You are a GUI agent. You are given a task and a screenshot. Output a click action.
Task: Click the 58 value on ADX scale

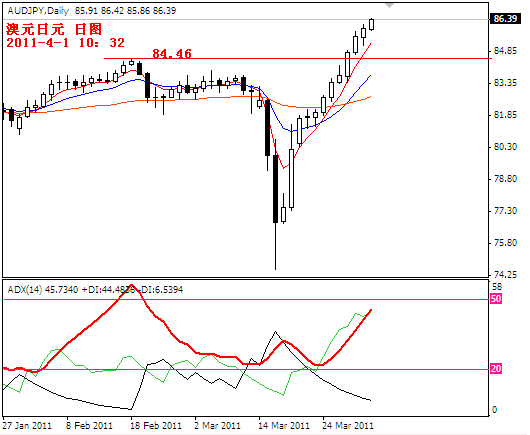497,287
